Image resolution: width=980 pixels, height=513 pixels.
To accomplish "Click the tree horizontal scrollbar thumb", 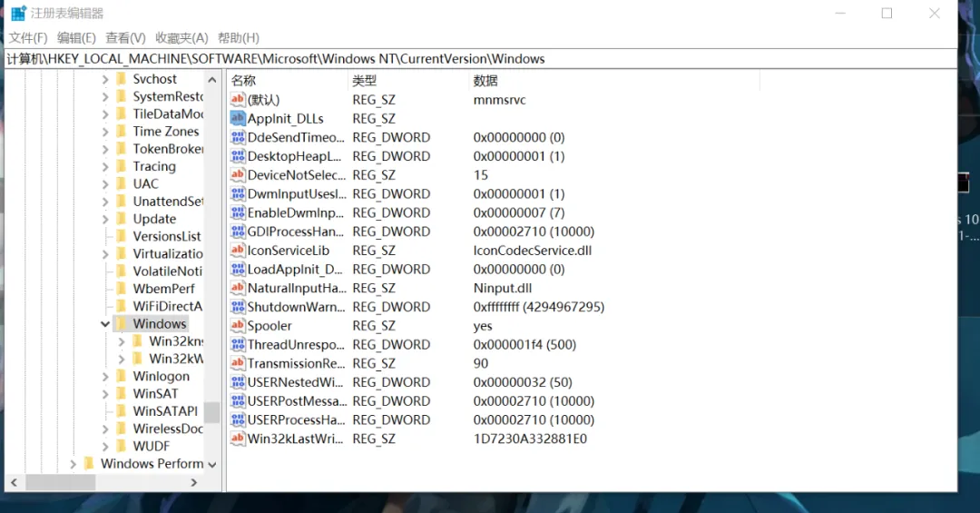I will tap(60, 482).
